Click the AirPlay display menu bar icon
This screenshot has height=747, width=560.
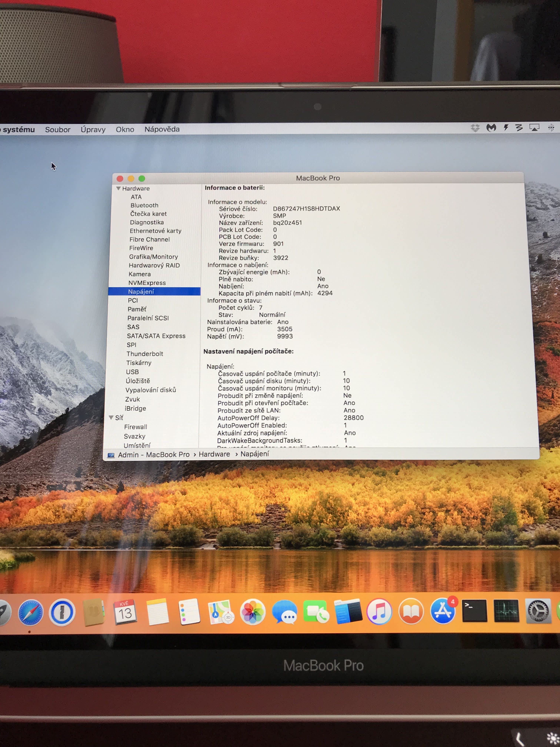pos(534,128)
